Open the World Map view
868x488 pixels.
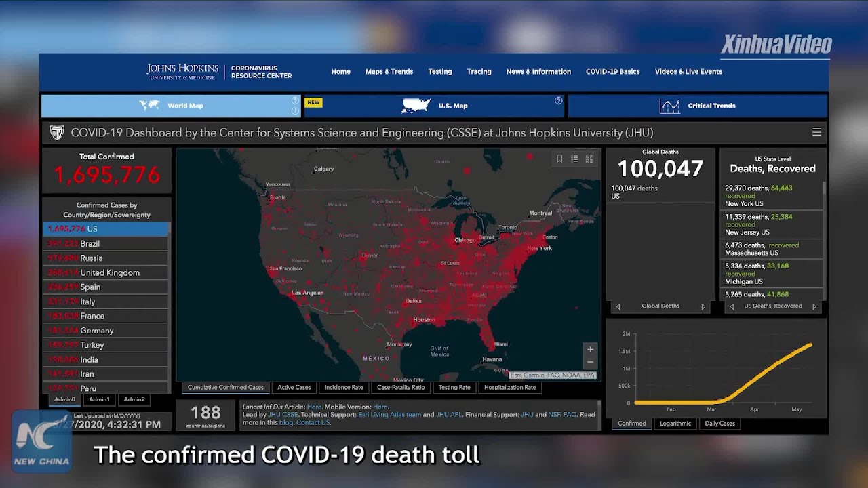coord(171,106)
